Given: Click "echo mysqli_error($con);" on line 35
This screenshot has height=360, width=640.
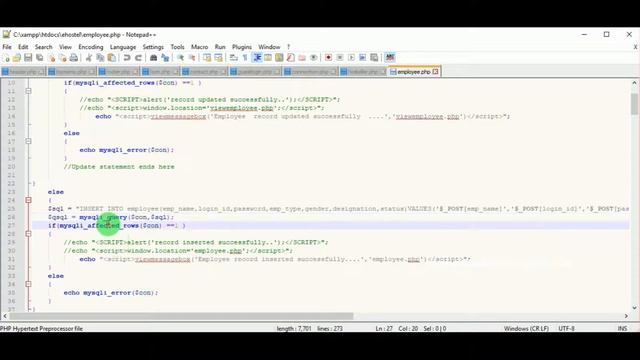Looking at the screenshot, I should point(111,293).
